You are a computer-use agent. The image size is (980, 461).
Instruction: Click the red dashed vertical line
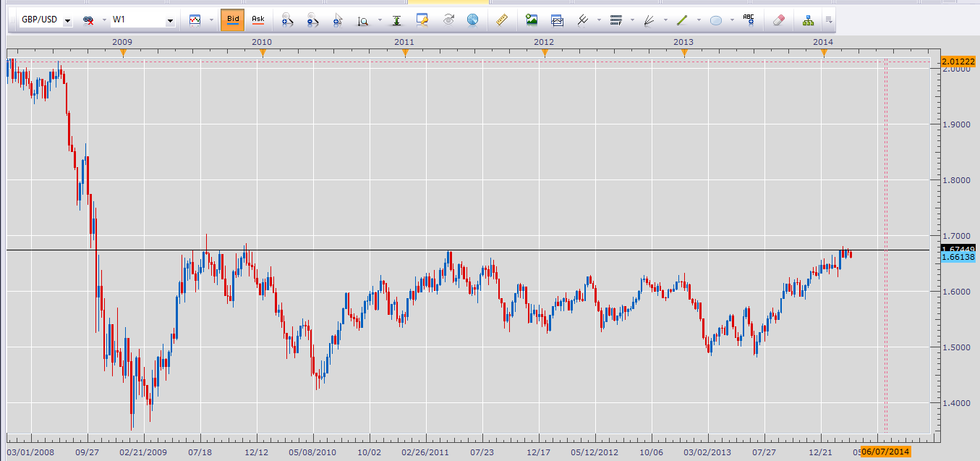887,246
